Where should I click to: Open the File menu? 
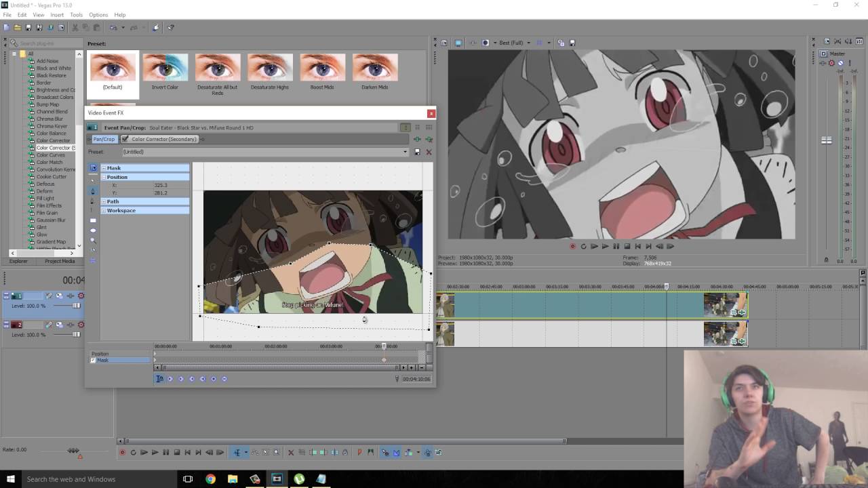7,15
